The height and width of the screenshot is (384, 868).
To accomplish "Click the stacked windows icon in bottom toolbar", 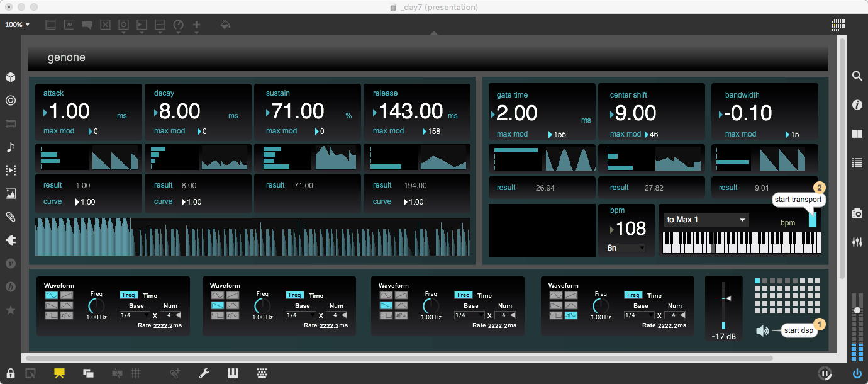I will click(89, 373).
